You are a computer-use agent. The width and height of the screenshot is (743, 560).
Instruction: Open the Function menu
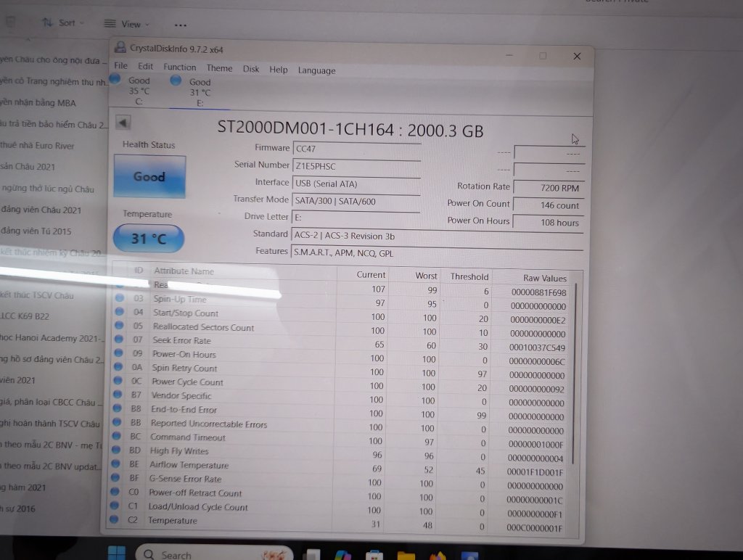[x=180, y=67]
